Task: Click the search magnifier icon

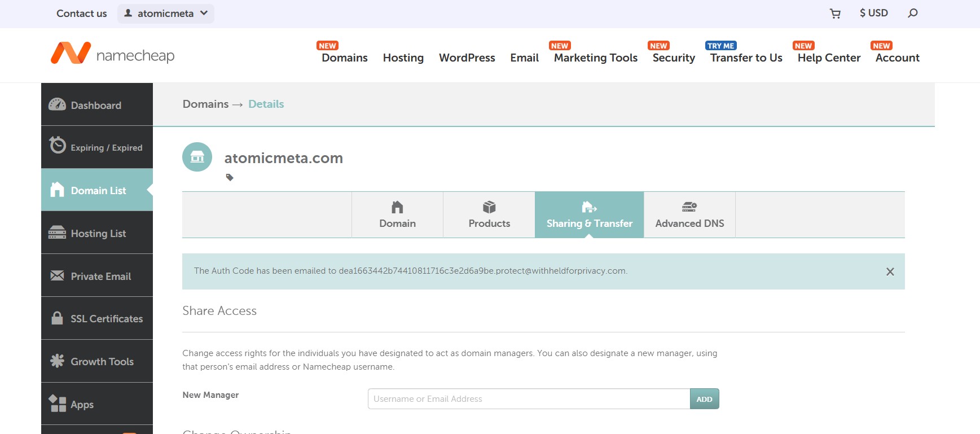Action: point(912,13)
